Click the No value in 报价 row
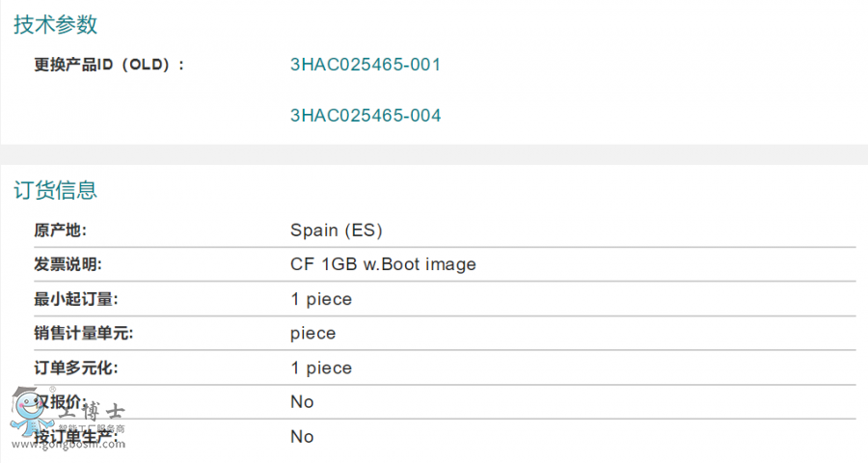This screenshot has width=868, height=463. 302,402
